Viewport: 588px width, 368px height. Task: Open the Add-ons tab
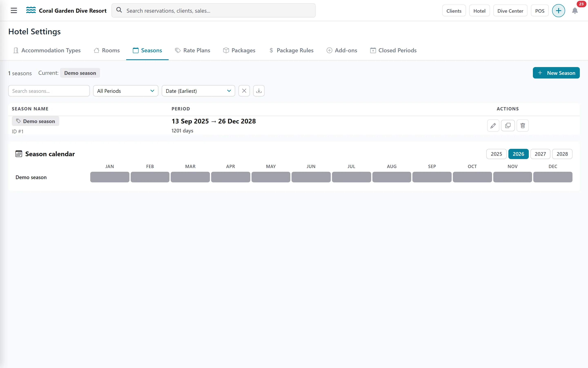click(x=342, y=50)
